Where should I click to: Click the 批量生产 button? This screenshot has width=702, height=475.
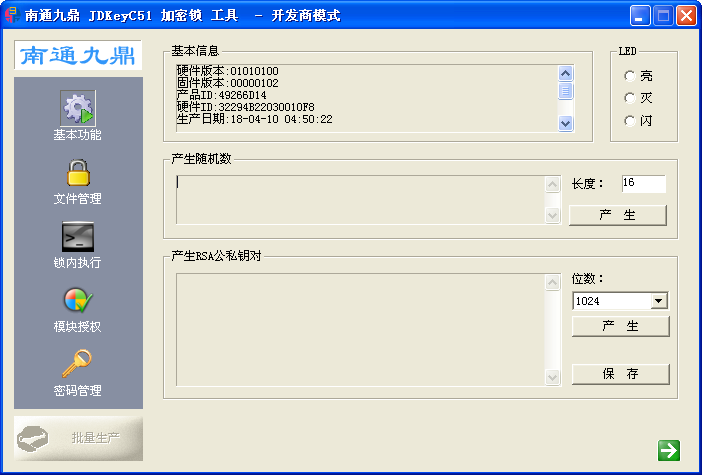coord(78,438)
